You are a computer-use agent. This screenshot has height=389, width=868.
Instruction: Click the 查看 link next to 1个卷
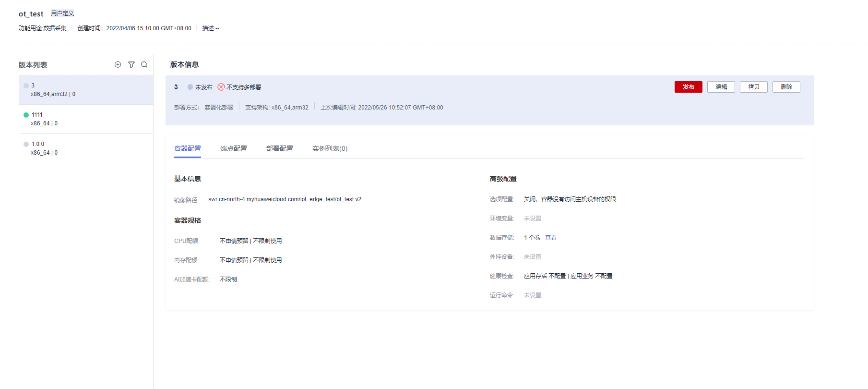click(x=551, y=238)
